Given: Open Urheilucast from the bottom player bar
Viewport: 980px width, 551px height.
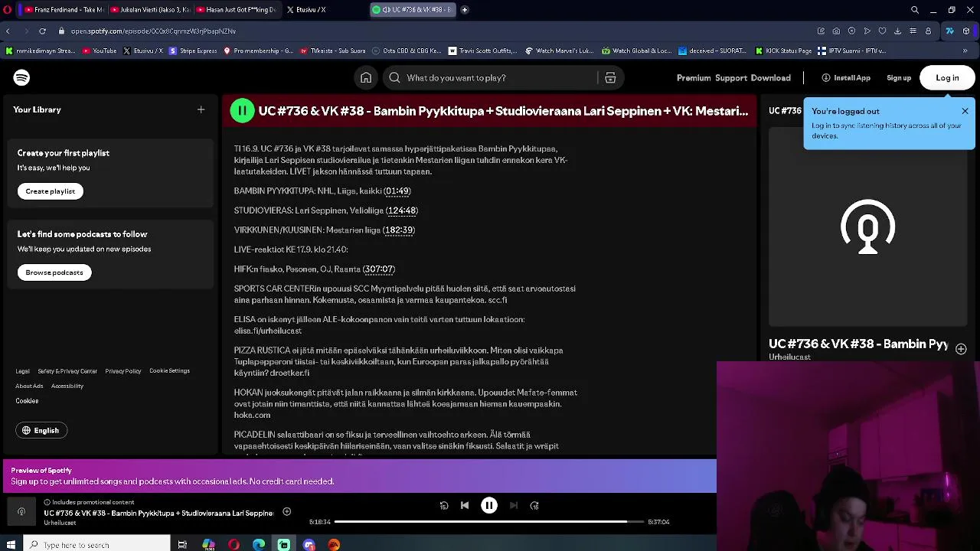Looking at the screenshot, I should 60,523.
